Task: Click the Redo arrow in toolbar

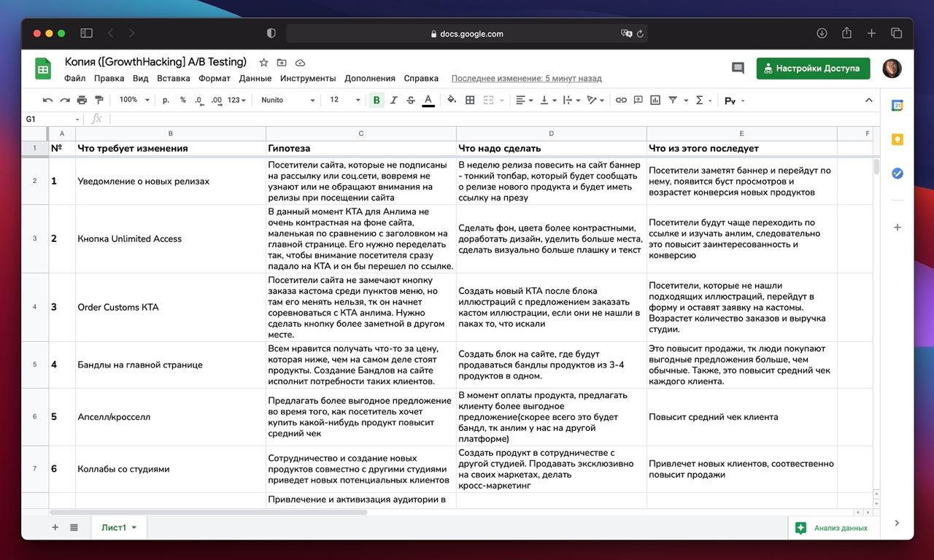Action: [x=65, y=100]
